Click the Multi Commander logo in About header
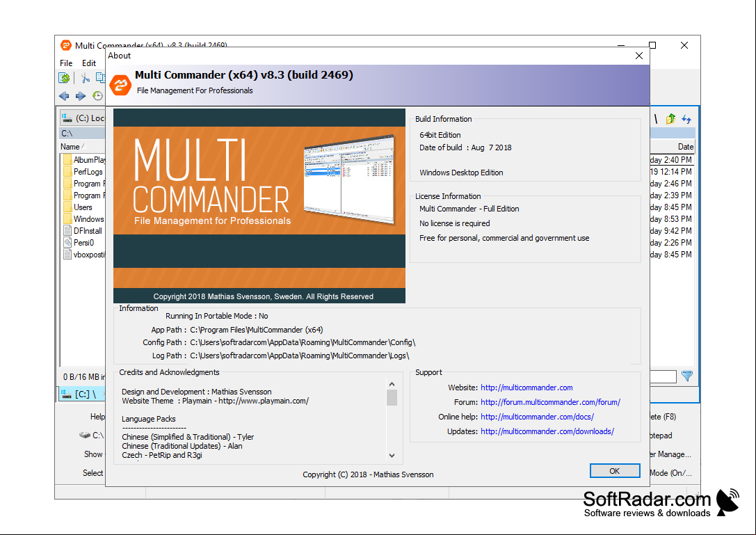756x535 pixels. pos(120,86)
